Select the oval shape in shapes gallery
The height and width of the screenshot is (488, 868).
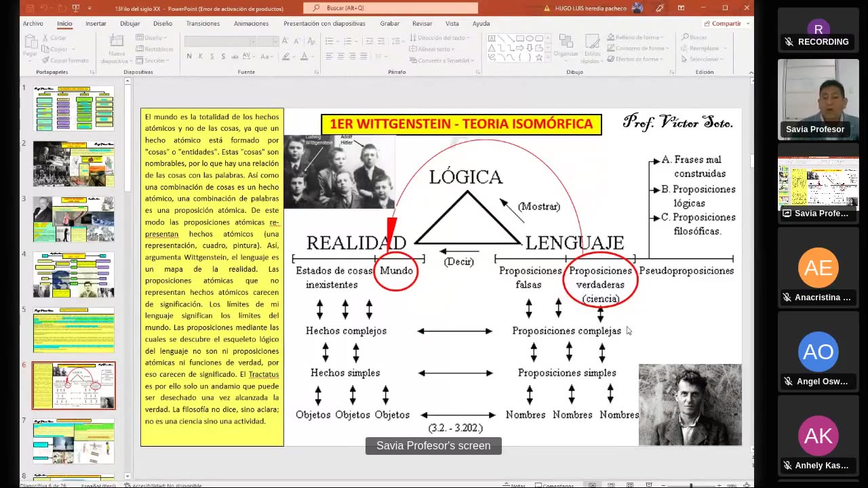(x=530, y=38)
